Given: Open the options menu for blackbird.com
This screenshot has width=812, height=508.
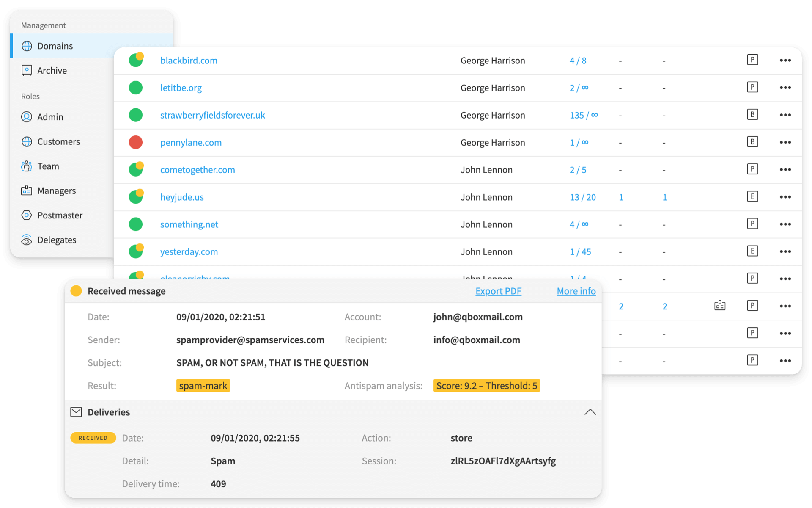Looking at the screenshot, I should pos(785,60).
